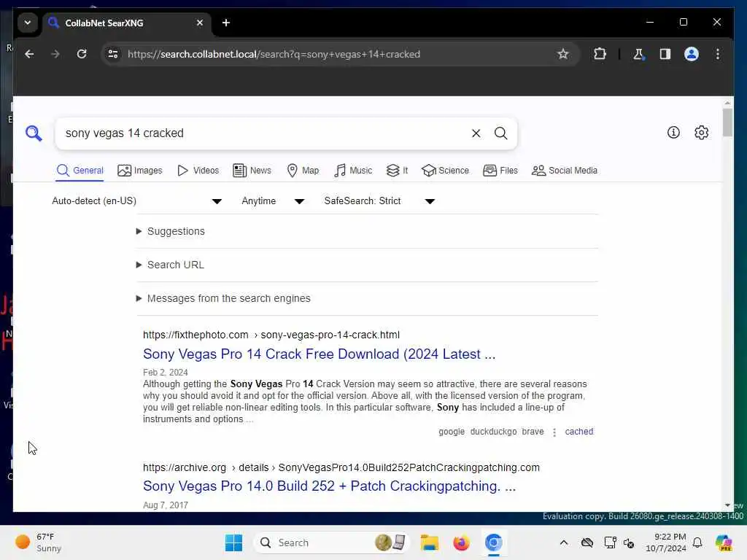Click the address bar URL
The image size is (747, 560).
[274, 54]
